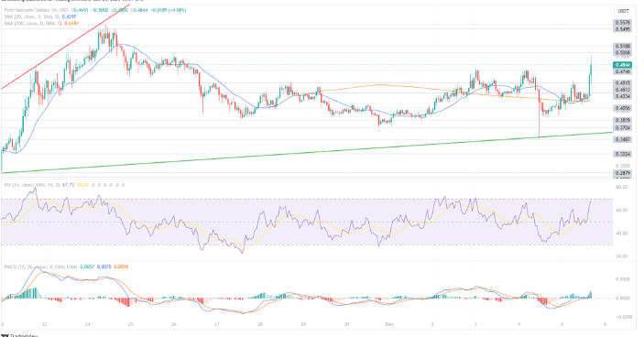Screen dimensions: 644x337
Task: Open the USDT currency selector
Action: (x=623, y=11)
